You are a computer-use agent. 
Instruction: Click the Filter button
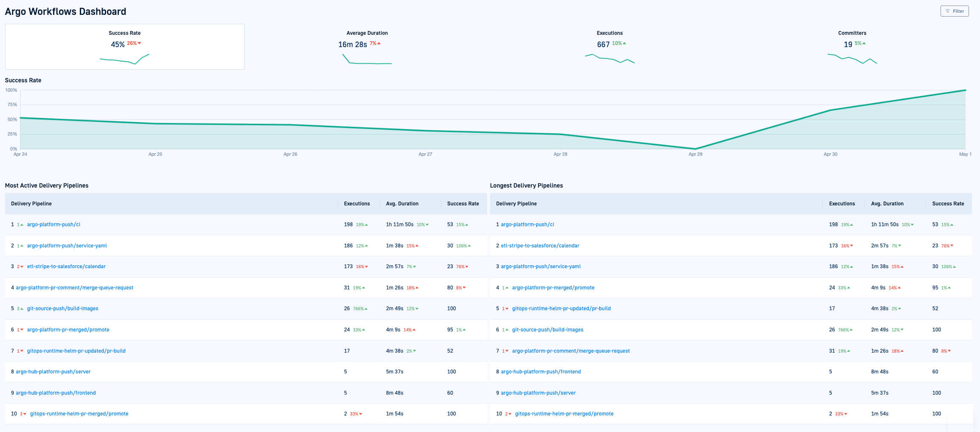954,11
